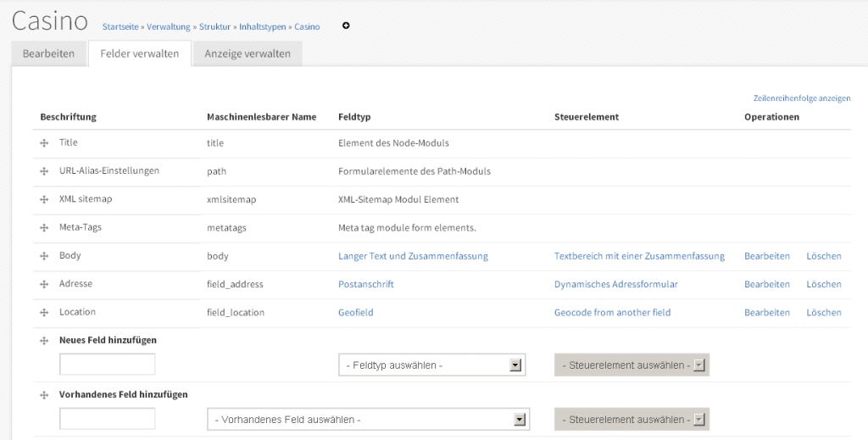The image size is (868, 440).
Task: Open the Anzeige verwalten tab
Action: click(x=247, y=54)
